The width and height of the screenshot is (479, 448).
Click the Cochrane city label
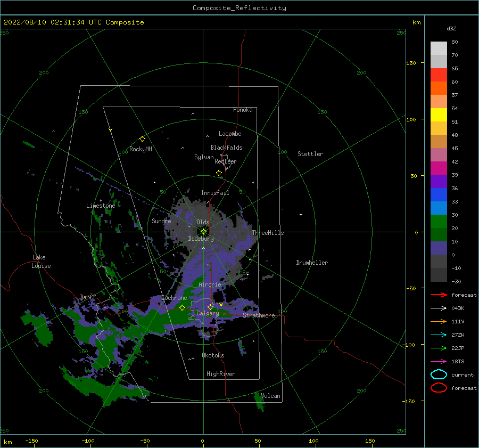(174, 298)
